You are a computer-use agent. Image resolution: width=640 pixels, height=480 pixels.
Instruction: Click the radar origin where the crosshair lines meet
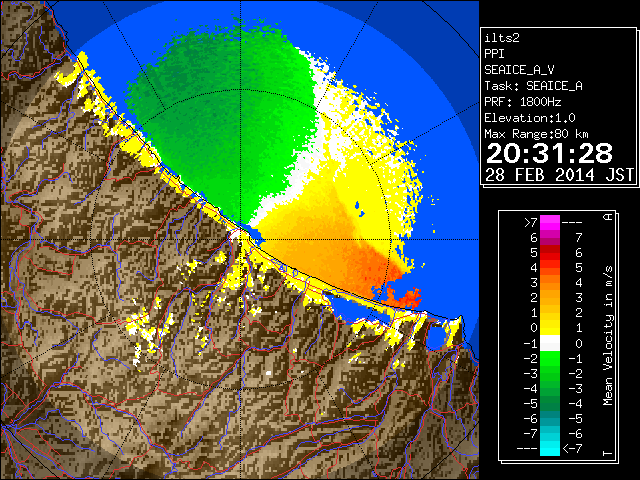(x=241, y=239)
